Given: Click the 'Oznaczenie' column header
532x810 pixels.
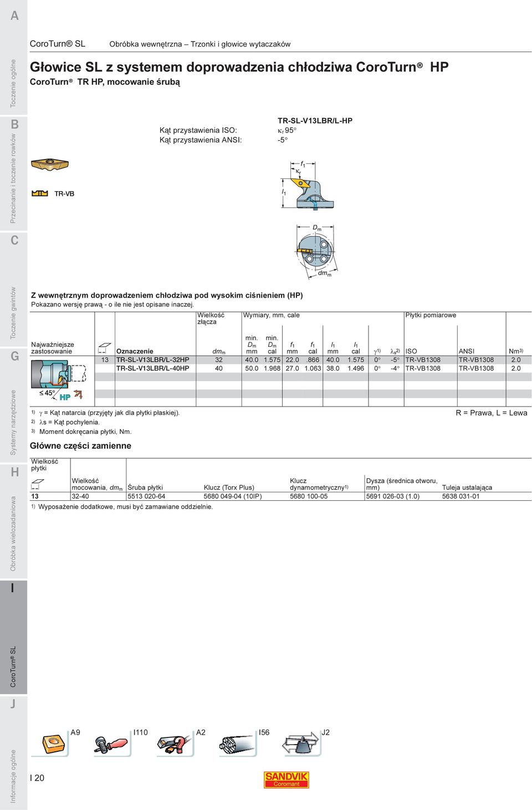Looking at the screenshot, I should [x=135, y=351].
